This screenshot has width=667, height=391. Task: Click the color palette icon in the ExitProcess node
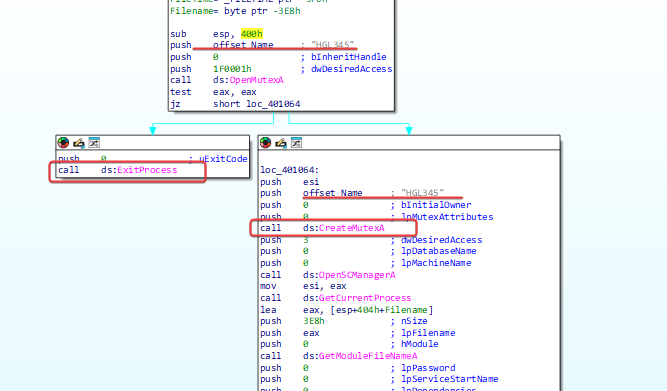click(x=63, y=143)
